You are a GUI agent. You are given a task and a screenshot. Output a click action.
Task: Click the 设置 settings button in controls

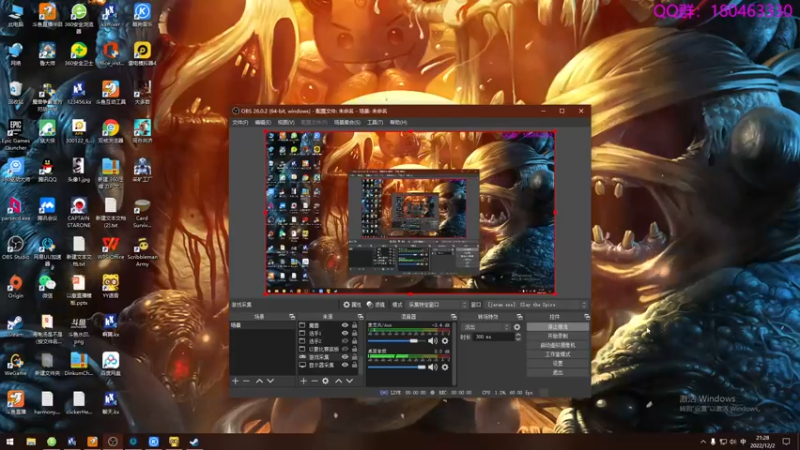point(558,363)
